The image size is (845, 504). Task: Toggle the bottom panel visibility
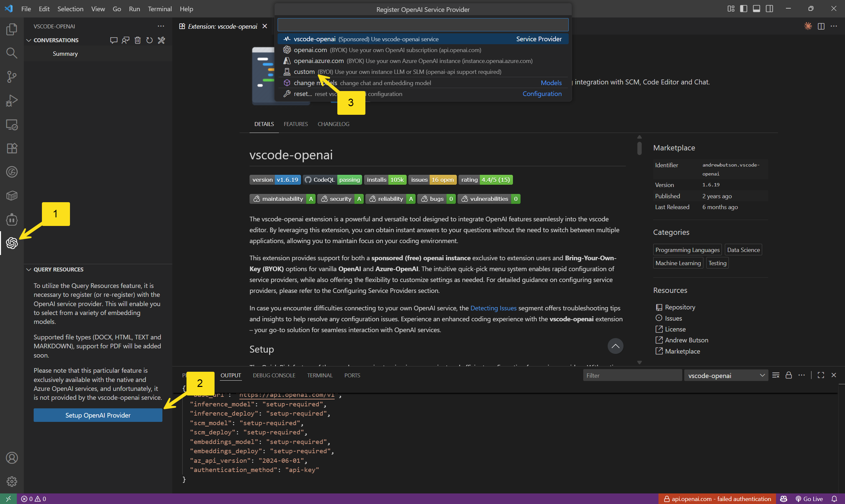tap(756, 9)
